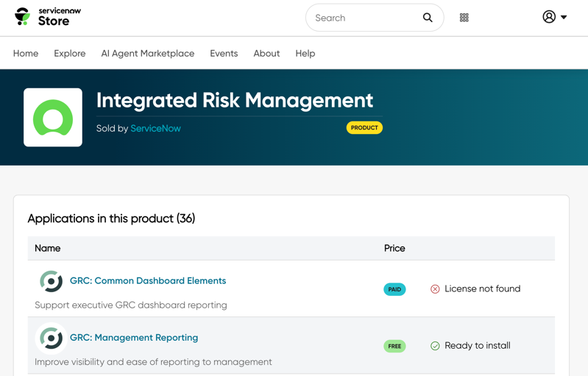Open the Help menu item

click(305, 53)
